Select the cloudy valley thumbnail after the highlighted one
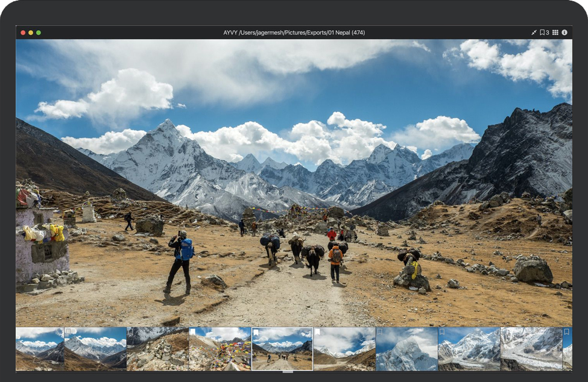Image resolution: width=588 pixels, height=382 pixels. click(344, 349)
